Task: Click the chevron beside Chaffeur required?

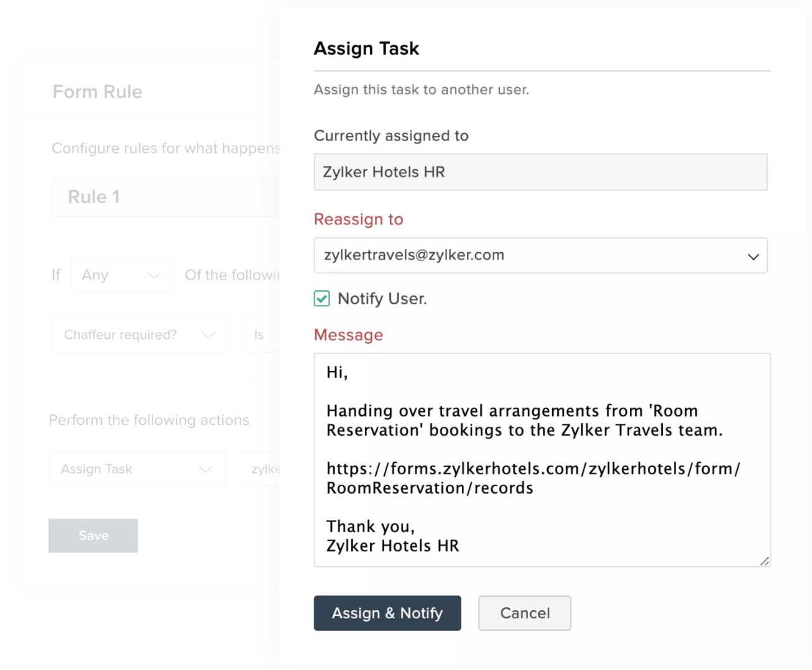Action: pyautogui.click(x=208, y=335)
